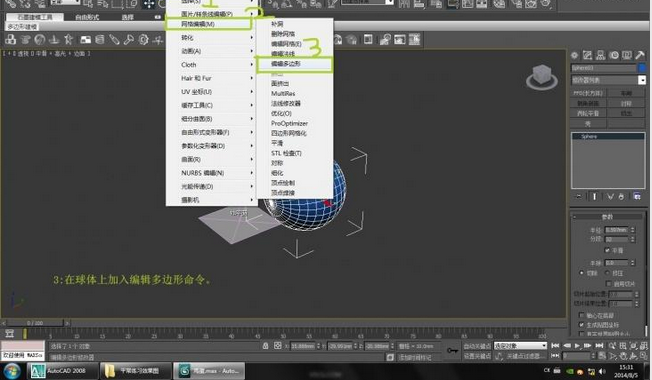
Task: Open the Modify command panel tab
Action: 587,55
